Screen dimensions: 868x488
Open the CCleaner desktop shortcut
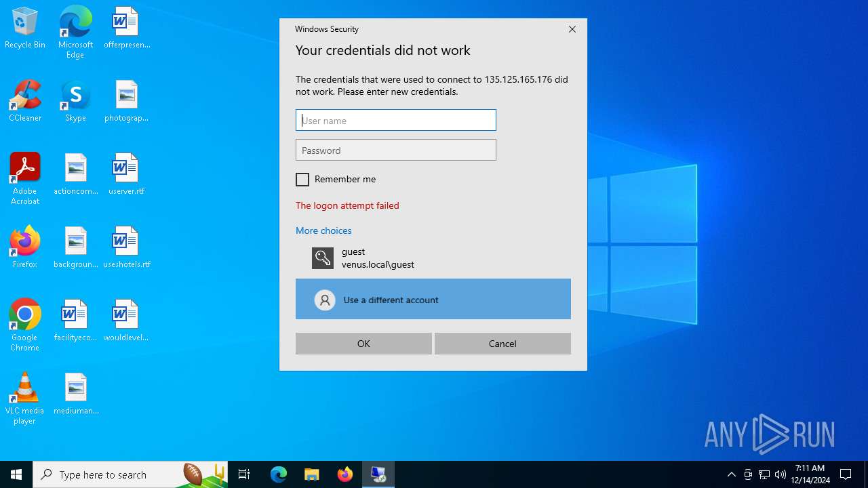[25, 102]
